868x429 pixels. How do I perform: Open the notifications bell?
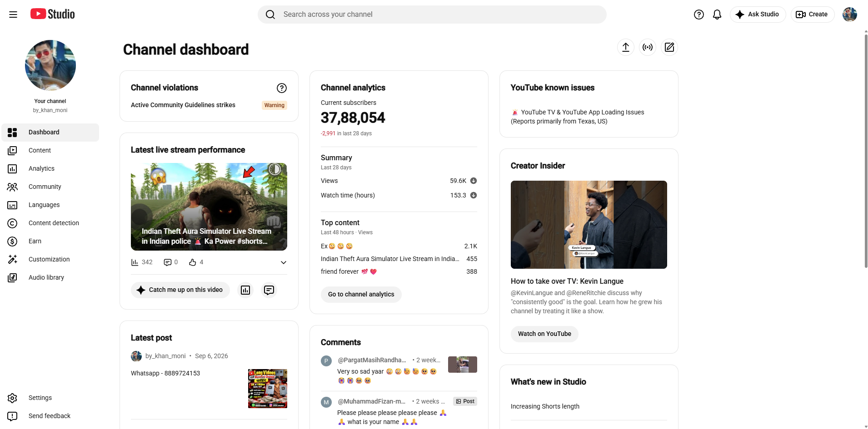pyautogui.click(x=717, y=15)
